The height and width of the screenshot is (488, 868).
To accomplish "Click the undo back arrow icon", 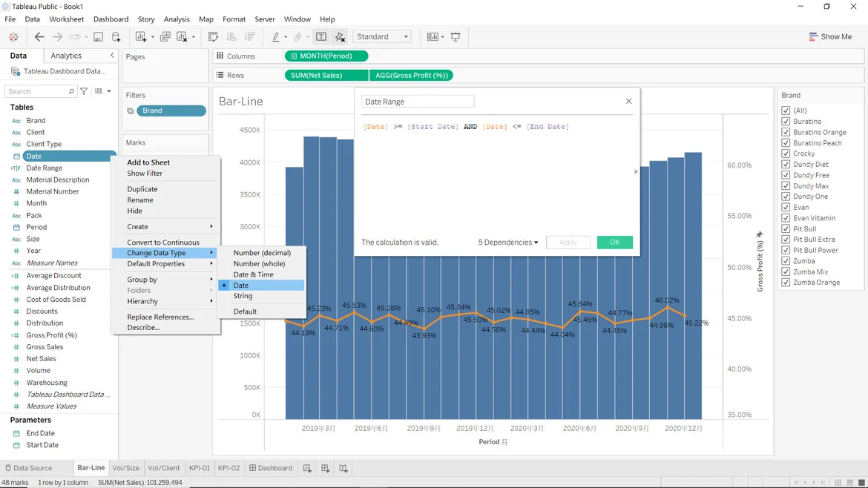I will click(x=39, y=37).
